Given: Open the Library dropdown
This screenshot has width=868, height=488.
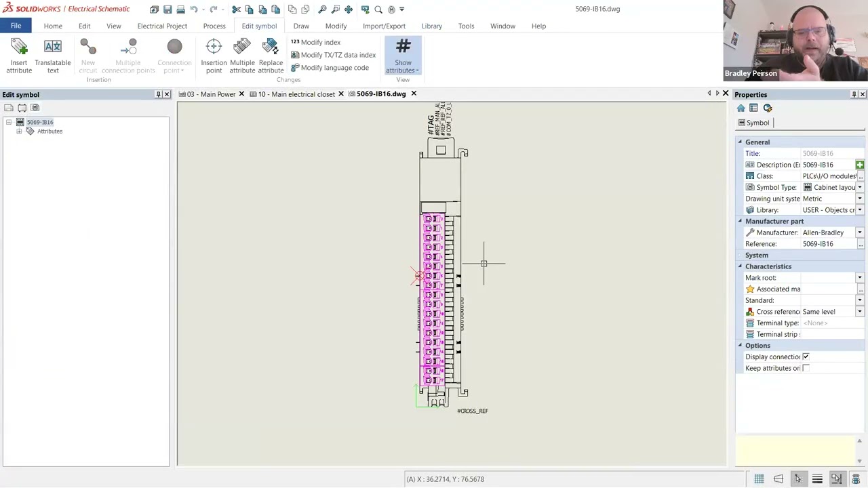Looking at the screenshot, I should [859, 210].
